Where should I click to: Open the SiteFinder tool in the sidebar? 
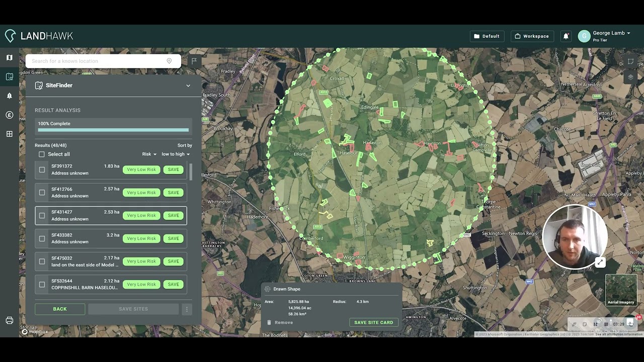[9, 77]
